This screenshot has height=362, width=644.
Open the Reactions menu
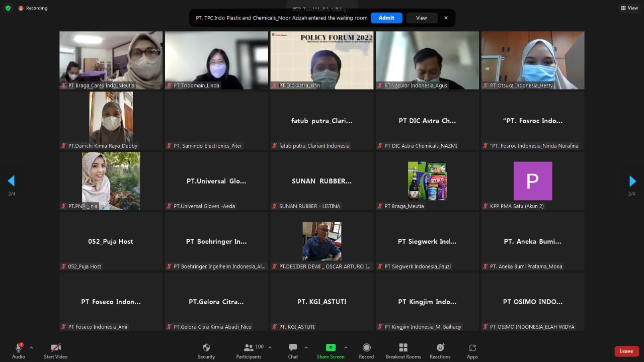(440, 348)
